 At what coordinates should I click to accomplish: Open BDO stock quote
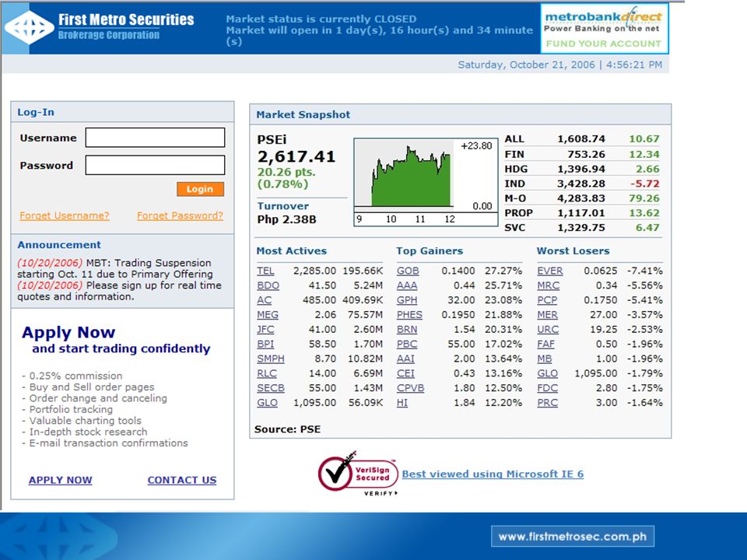point(268,285)
